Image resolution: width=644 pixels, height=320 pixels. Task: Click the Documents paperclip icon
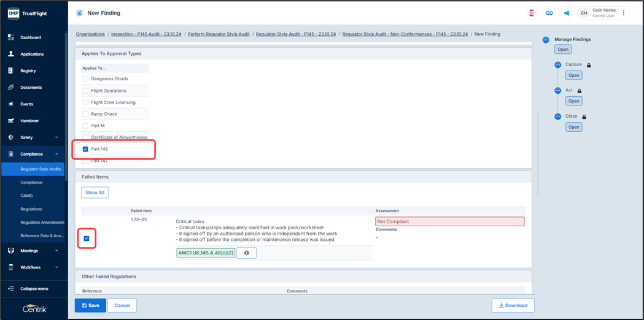10,88
